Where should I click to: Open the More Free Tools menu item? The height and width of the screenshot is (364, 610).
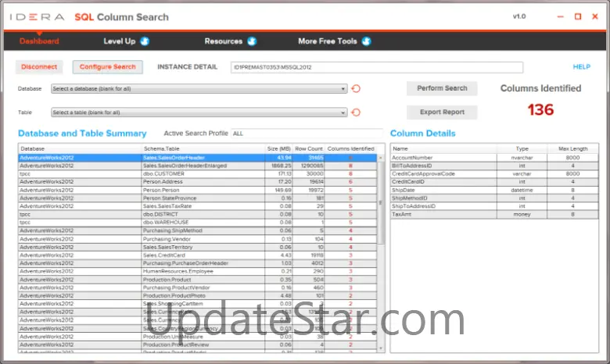coord(327,41)
